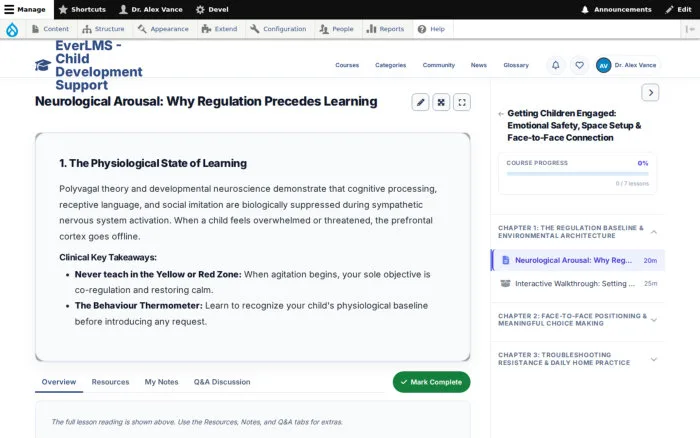Open the Structure admin menu
This screenshot has height=438, width=700.
coord(104,29)
